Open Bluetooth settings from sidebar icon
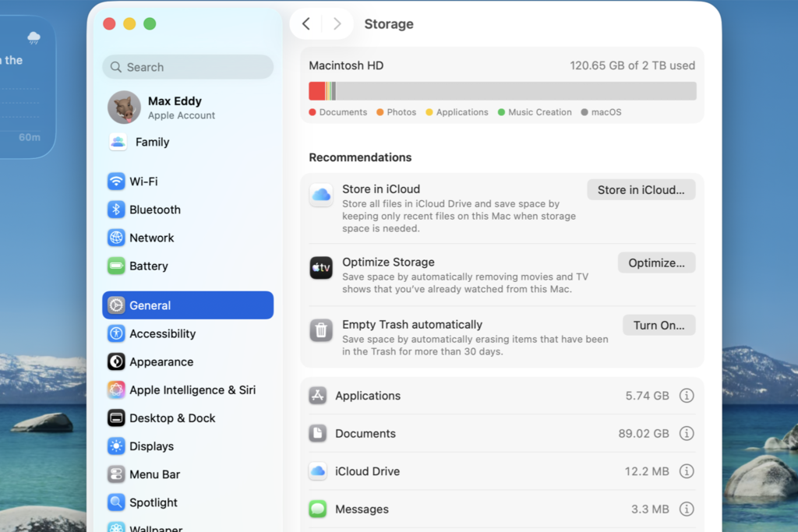This screenshot has width=798, height=532. click(116, 210)
